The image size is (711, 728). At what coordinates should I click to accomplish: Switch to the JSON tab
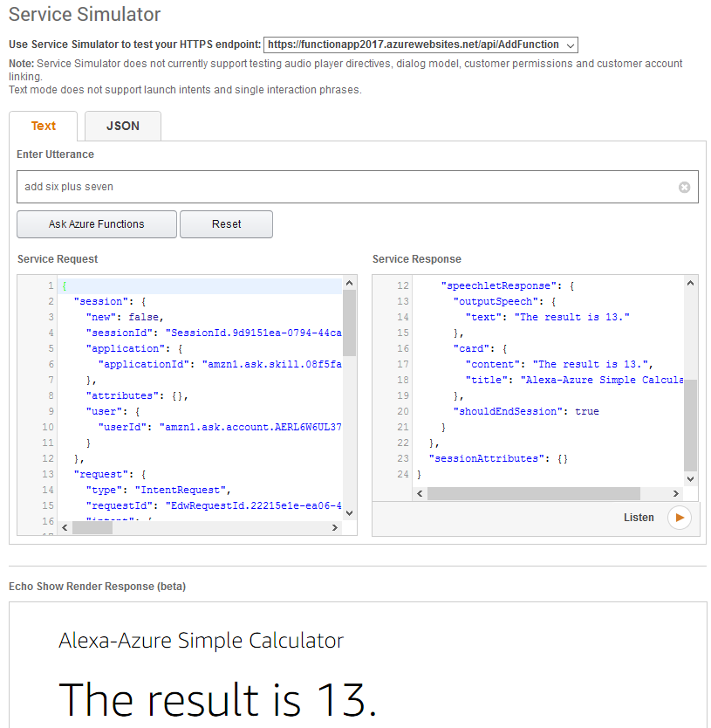[x=123, y=126]
